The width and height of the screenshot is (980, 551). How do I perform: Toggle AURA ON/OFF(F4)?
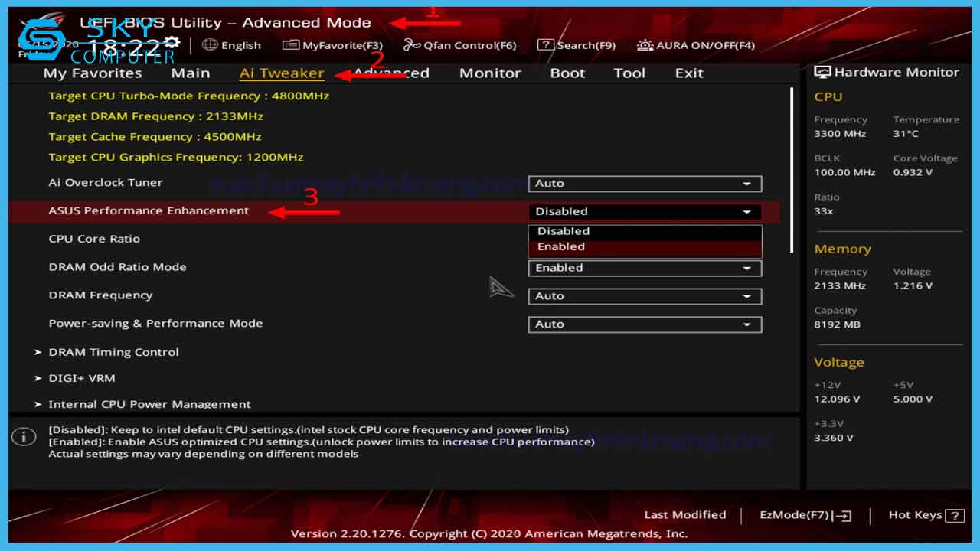[696, 45]
